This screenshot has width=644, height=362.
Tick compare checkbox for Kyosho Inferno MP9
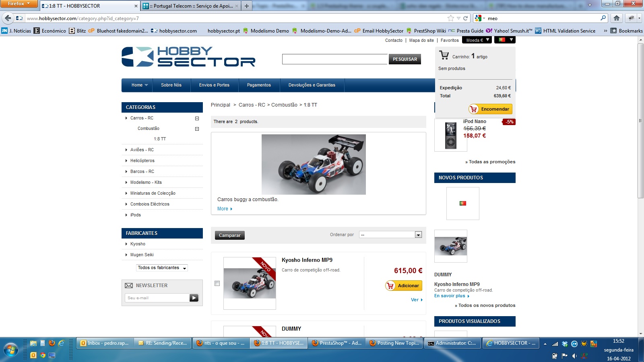[x=217, y=284]
